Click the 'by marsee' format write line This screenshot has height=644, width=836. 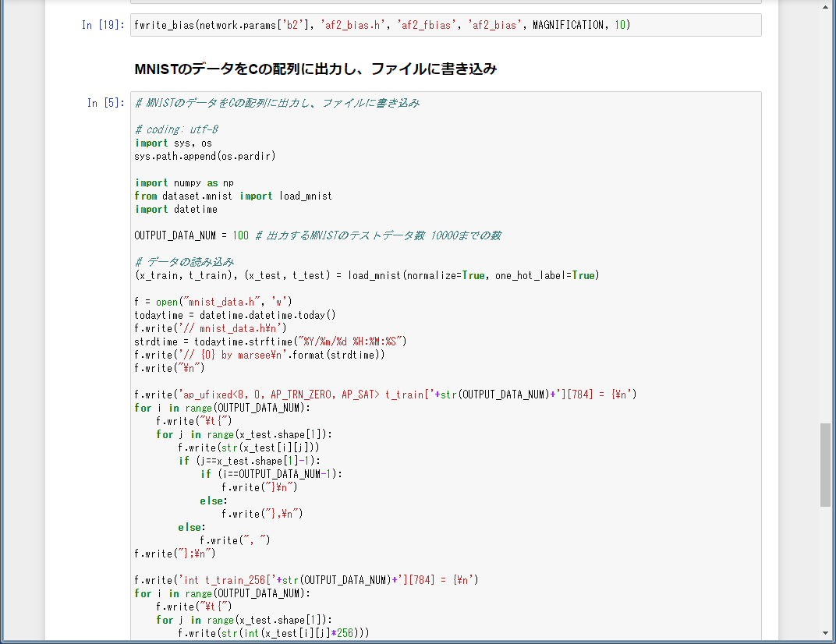coord(259,355)
